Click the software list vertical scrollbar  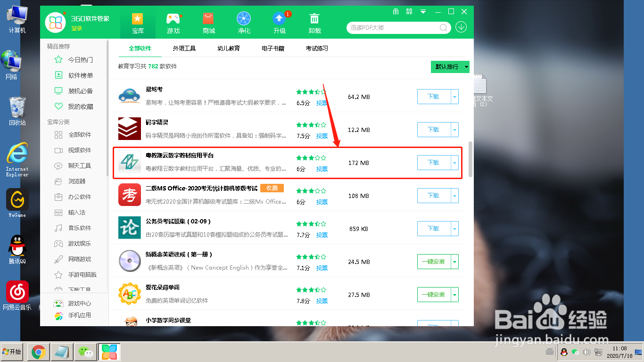[x=470, y=159]
